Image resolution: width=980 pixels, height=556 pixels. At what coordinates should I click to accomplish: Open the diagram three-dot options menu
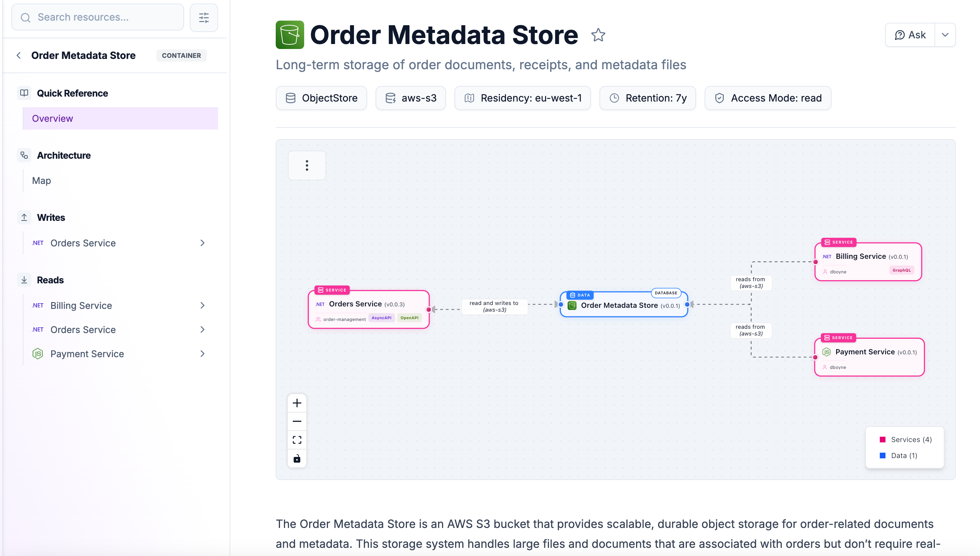tap(307, 165)
